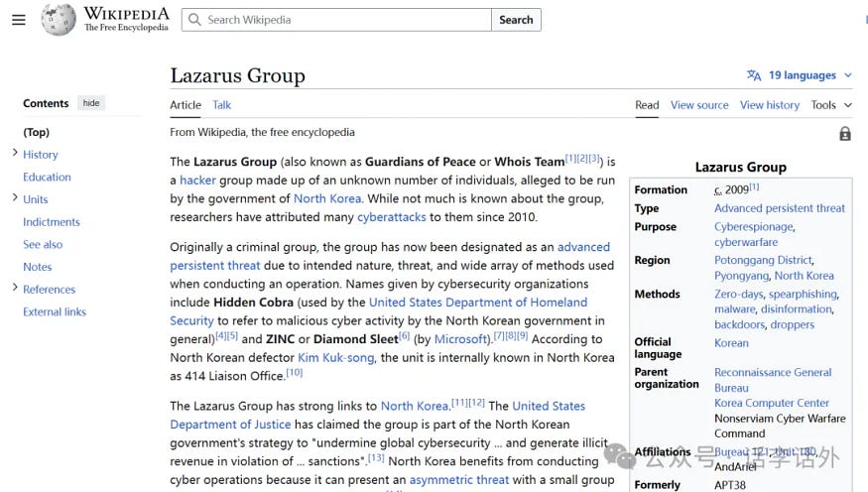Go to External links section
The height and width of the screenshot is (492, 868).
(x=55, y=312)
